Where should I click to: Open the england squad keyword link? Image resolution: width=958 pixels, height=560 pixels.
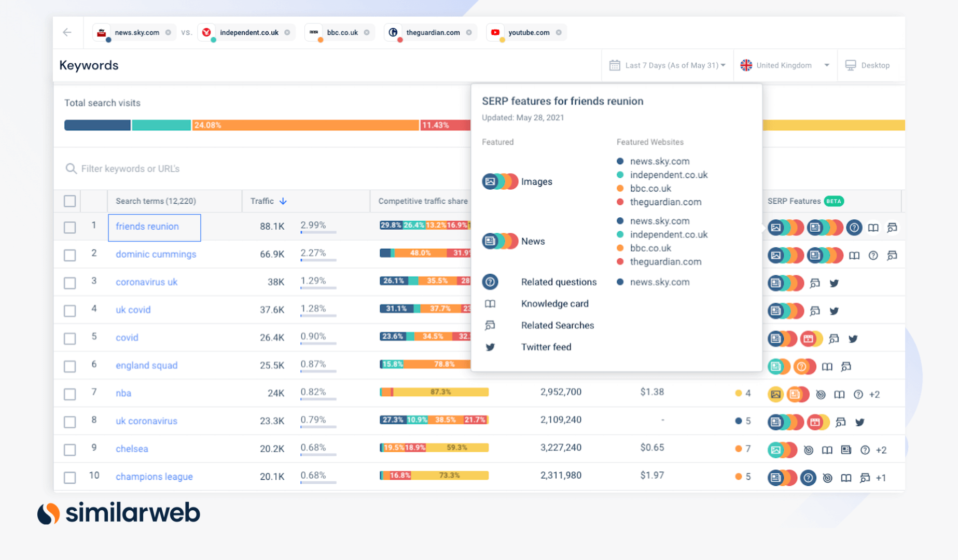(x=146, y=366)
